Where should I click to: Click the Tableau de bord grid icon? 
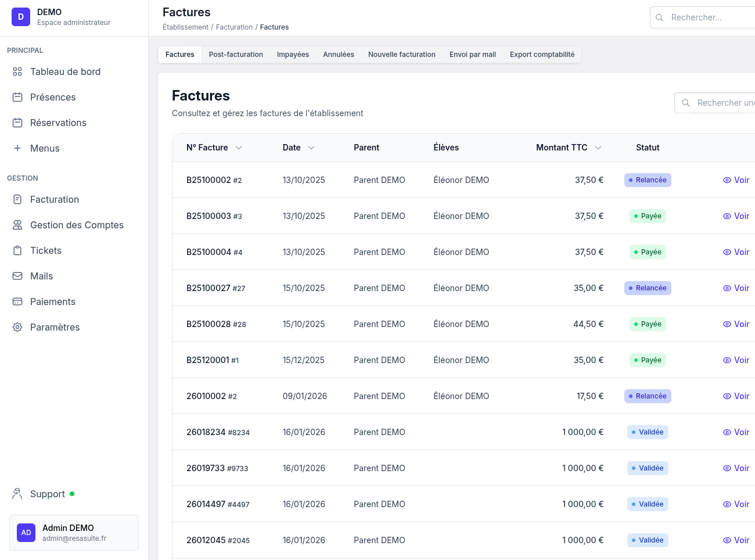[x=17, y=71]
